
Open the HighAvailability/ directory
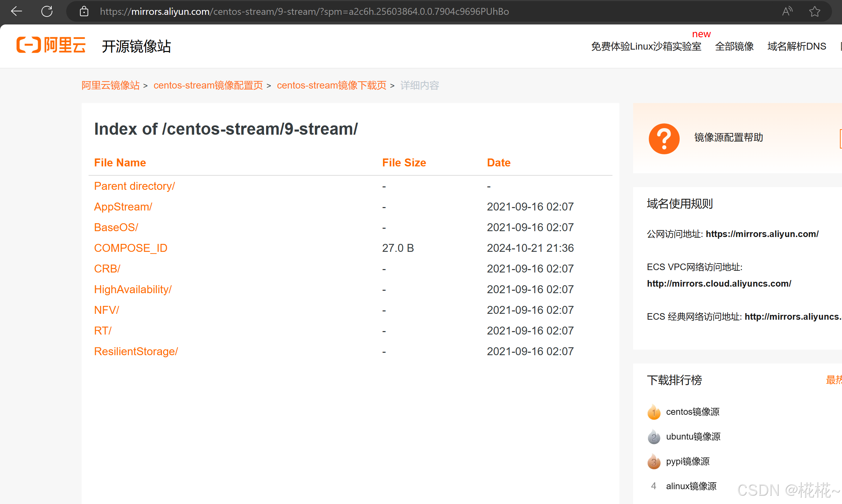coord(133,289)
